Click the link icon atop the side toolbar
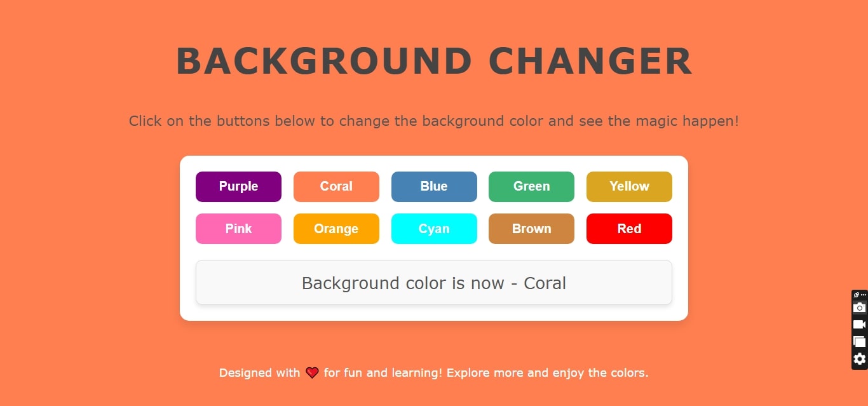This screenshot has width=868, height=406. pos(856,295)
